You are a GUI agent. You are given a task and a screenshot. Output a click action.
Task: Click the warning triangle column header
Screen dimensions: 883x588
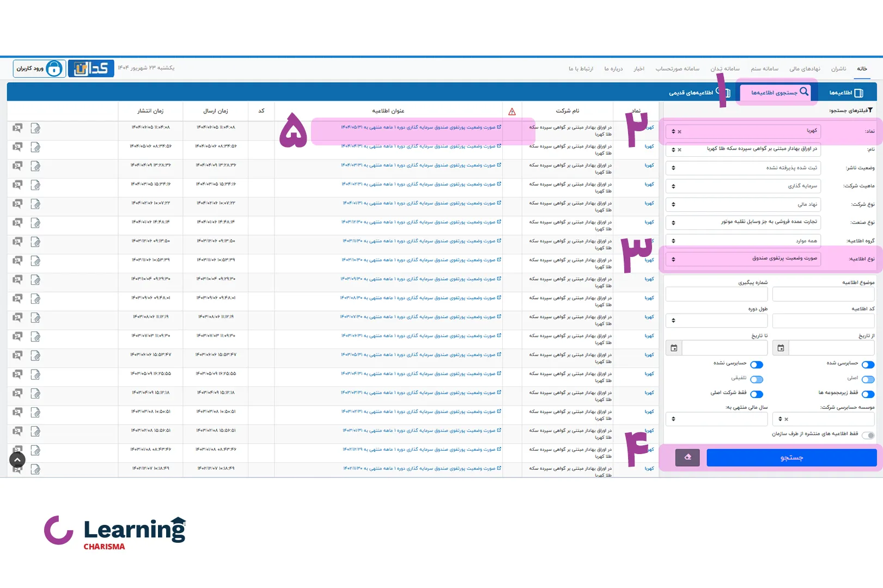point(512,112)
